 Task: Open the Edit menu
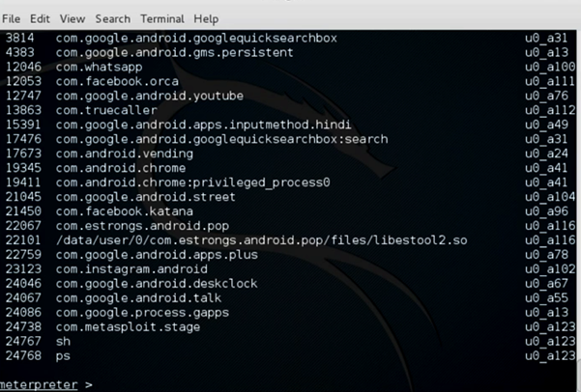(x=40, y=18)
